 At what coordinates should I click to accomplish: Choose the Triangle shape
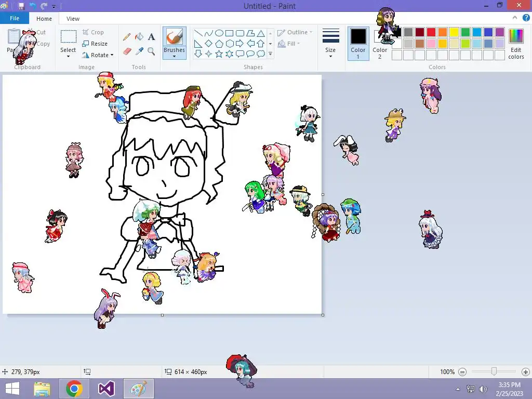tap(261, 33)
